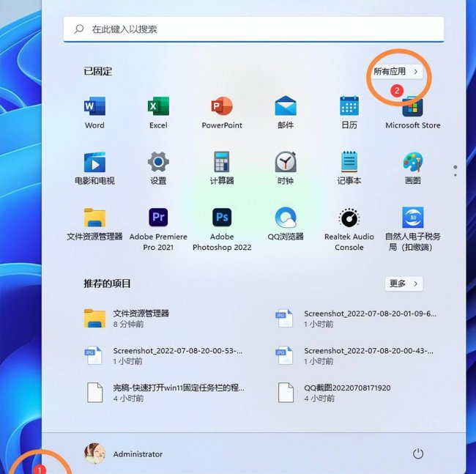Open 完稿-快速打开win11 document

pyautogui.click(x=164, y=393)
